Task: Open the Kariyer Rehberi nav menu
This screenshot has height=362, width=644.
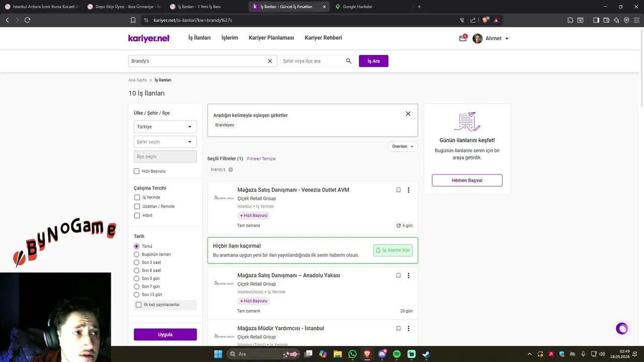Action: 324,38
